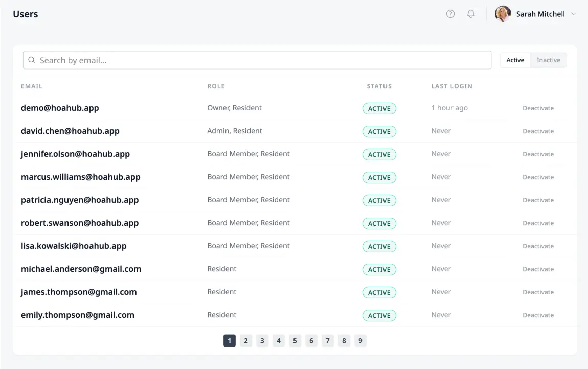The width and height of the screenshot is (588, 369).
Task: Click the ACTIVE badge next to marcus.williams
Action: pos(379,177)
